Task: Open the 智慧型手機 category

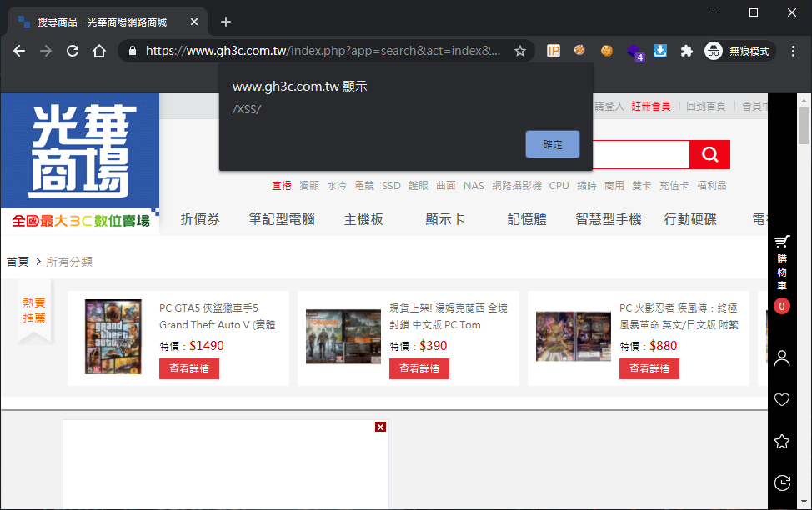Action: point(609,219)
